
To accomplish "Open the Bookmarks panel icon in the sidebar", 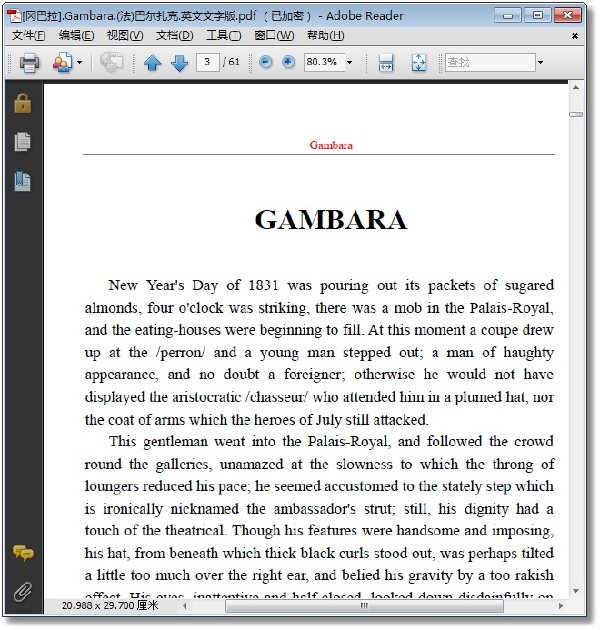I will coord(23,181).
